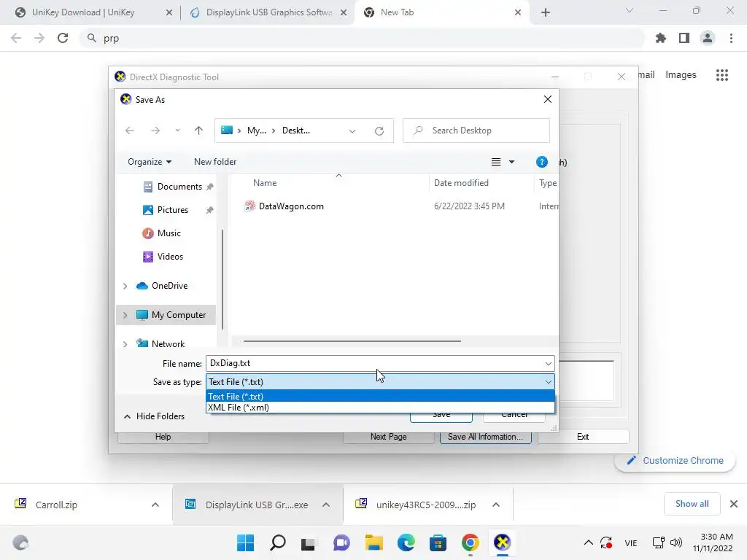This screenshot has width=747, height=560.
Task: Click Exit in DirectX Diagnostic Tool
Action: pyautogui.click(x=583, y=437)
